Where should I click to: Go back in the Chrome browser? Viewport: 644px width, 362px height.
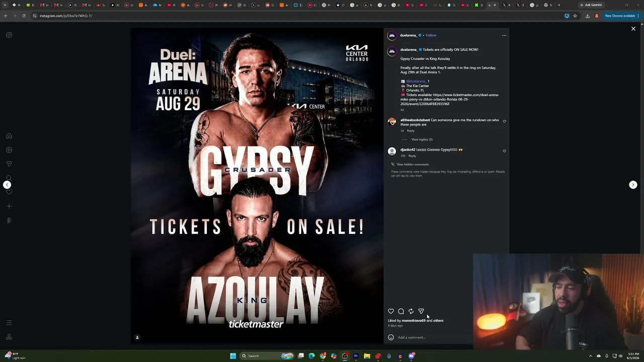pos(6,16)
